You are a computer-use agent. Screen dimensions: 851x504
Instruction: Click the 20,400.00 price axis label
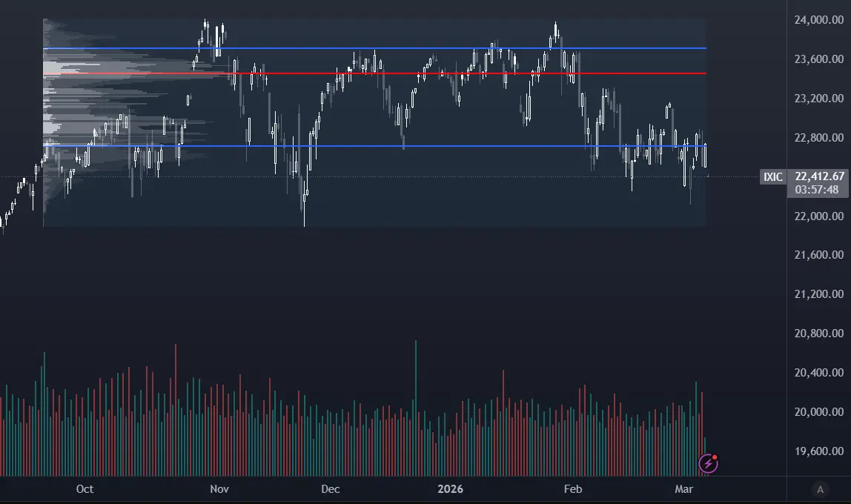[819, 373]
